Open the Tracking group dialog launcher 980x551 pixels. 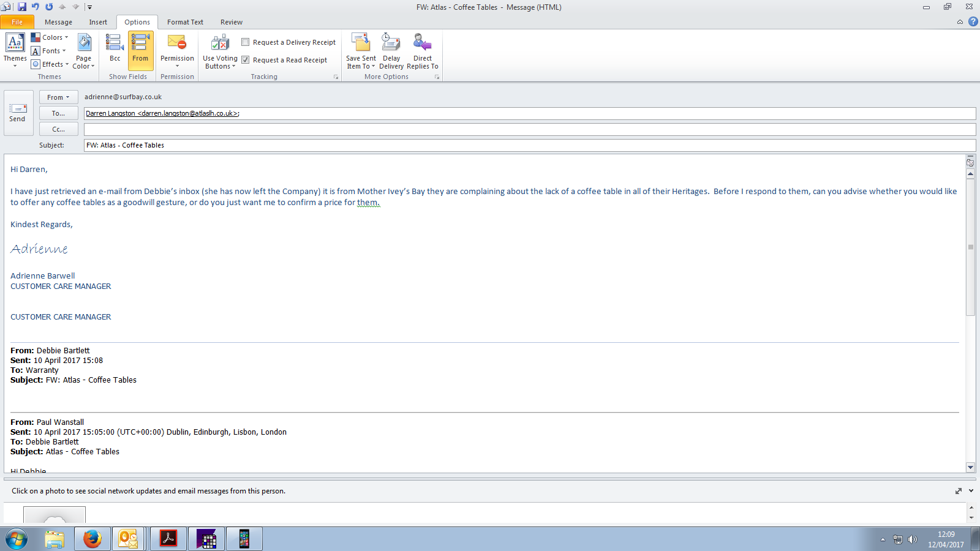click(x=336, y=77)
